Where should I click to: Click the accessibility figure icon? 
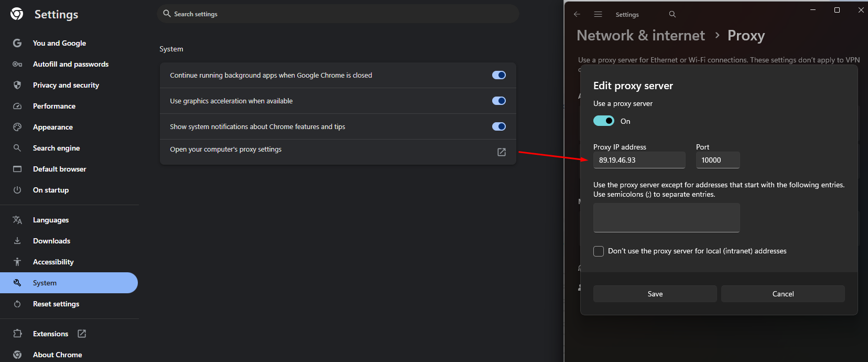click(x=17, y=262)
